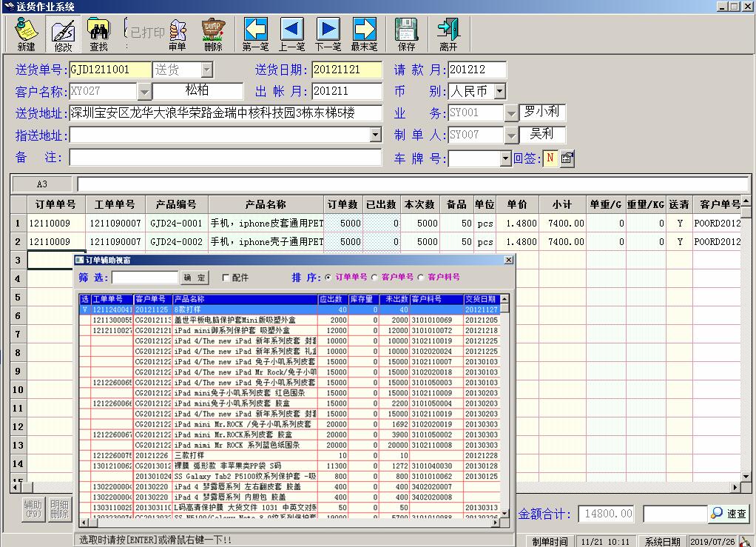Select popup row 盖世平板电脑保护套Mini版吸塑外盒
The height and width of the screenshot is (547, 756).
(x=289, y=320)
